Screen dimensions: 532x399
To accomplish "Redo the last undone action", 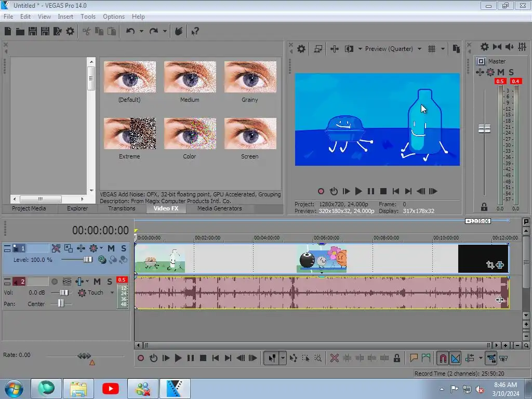I will [x=154, y=32].
